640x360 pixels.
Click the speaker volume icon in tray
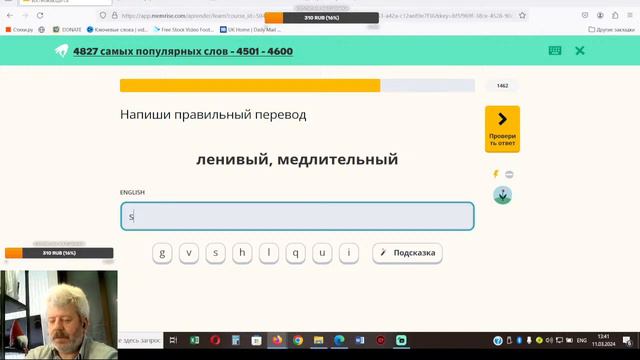[549, 340]
